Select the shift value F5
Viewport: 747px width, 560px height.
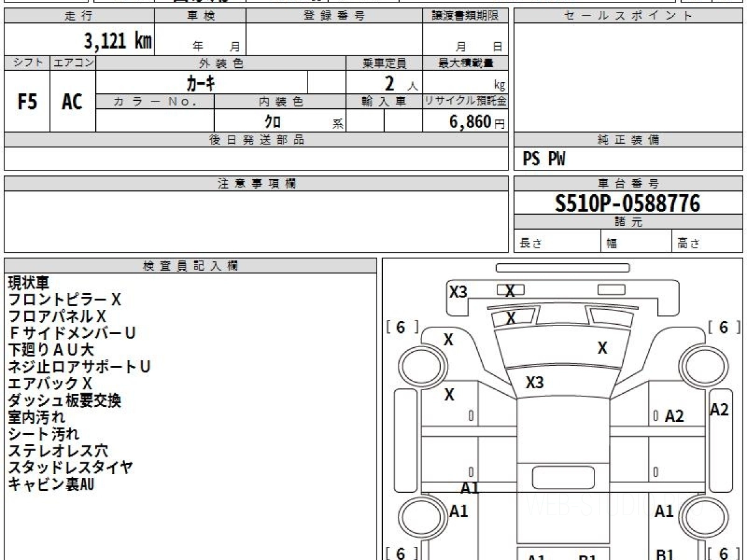pyautogui.click(x=27, y=101)
